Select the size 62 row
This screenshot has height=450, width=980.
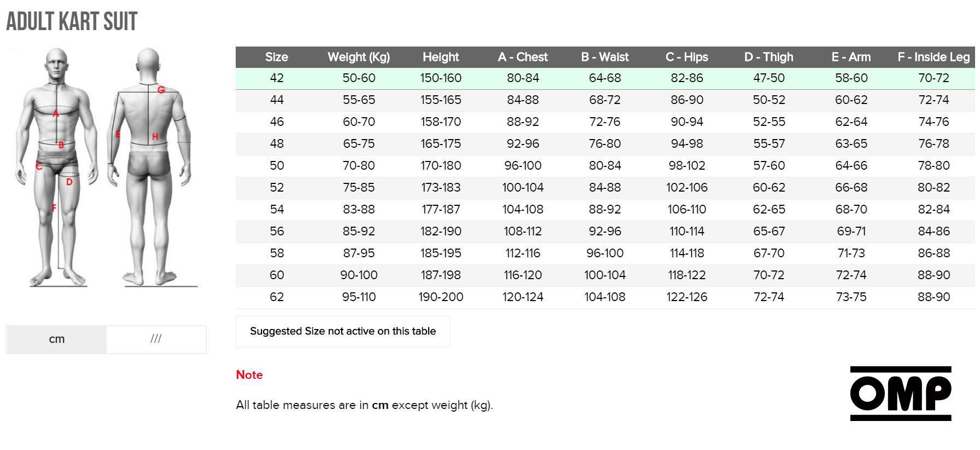click(x=605, y=297)
